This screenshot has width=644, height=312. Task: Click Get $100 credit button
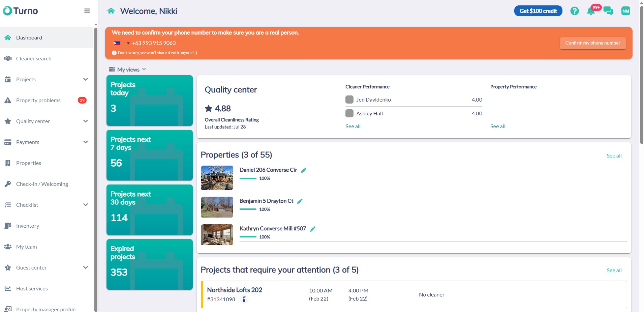[538, 11]
